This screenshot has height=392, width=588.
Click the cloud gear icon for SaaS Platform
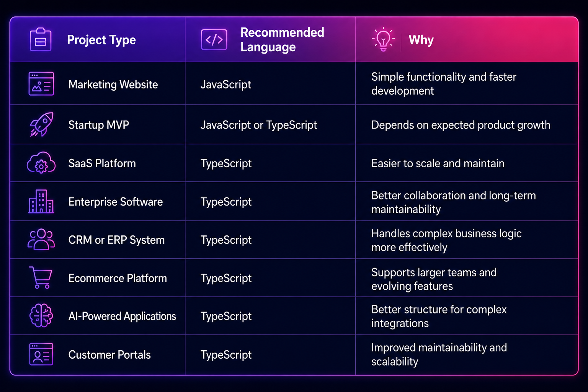point(41,163)
